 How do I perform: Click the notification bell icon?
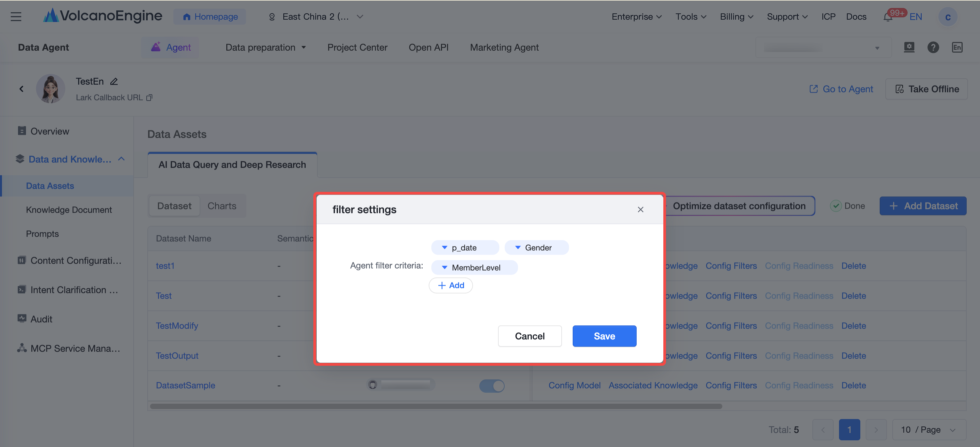(888, 17)
